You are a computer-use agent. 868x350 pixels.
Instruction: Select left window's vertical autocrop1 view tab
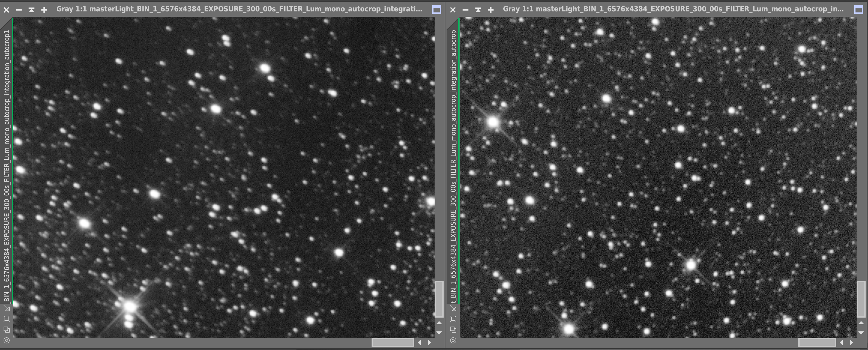click(7, 162)
